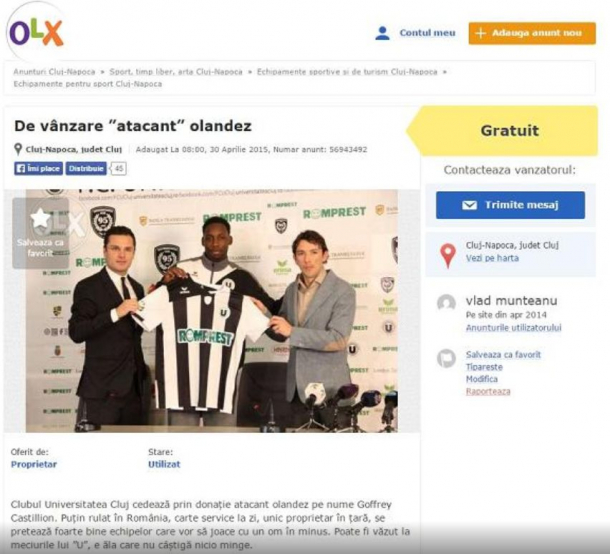Image resolution: width=610 pixels, height=554 pixels.
Task: Open Sport, timp liber, arta Cluj-Napoca breadcrumb
Action: point(176,72)
